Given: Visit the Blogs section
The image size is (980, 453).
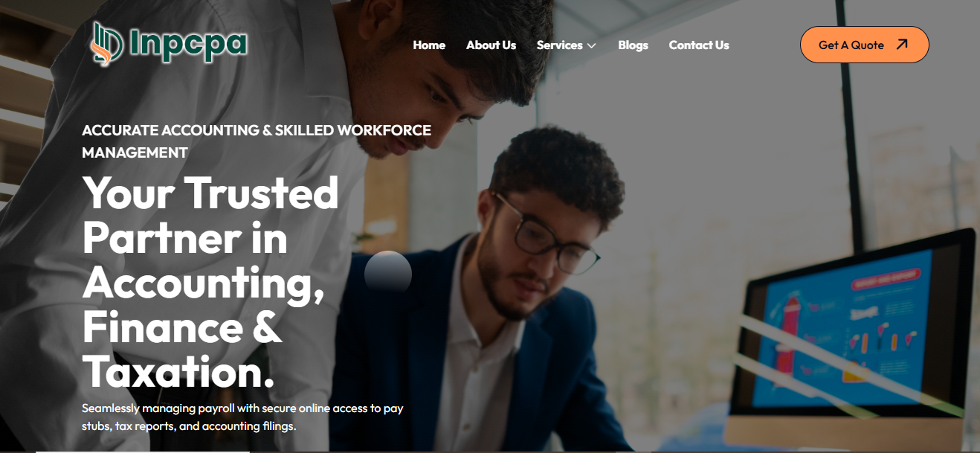Looking at the screenshot, I should click(633, 45).
